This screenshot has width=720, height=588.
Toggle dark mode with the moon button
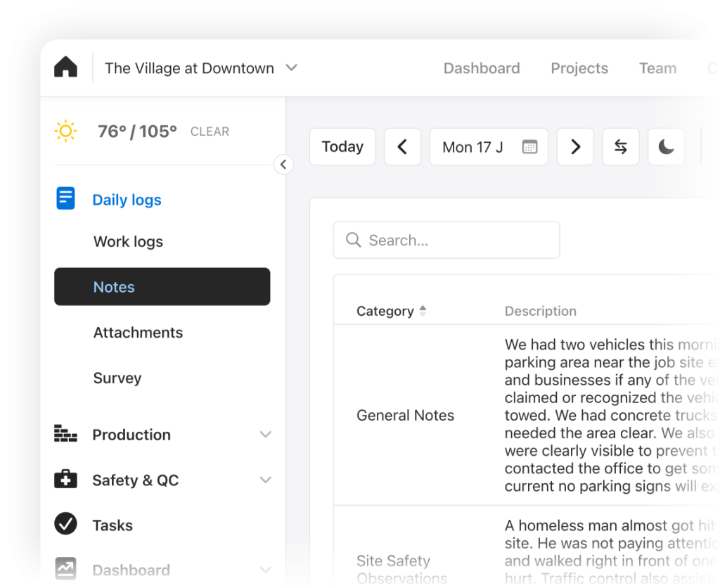click(666, 146)
